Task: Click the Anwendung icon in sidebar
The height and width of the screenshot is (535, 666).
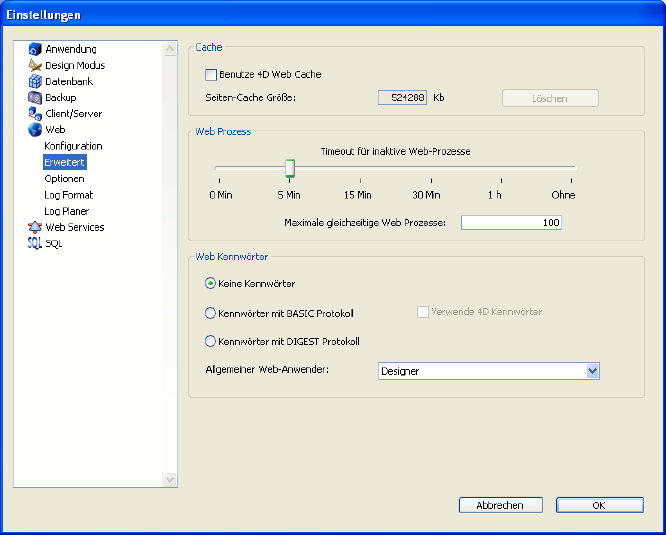Action: (35, 49)
